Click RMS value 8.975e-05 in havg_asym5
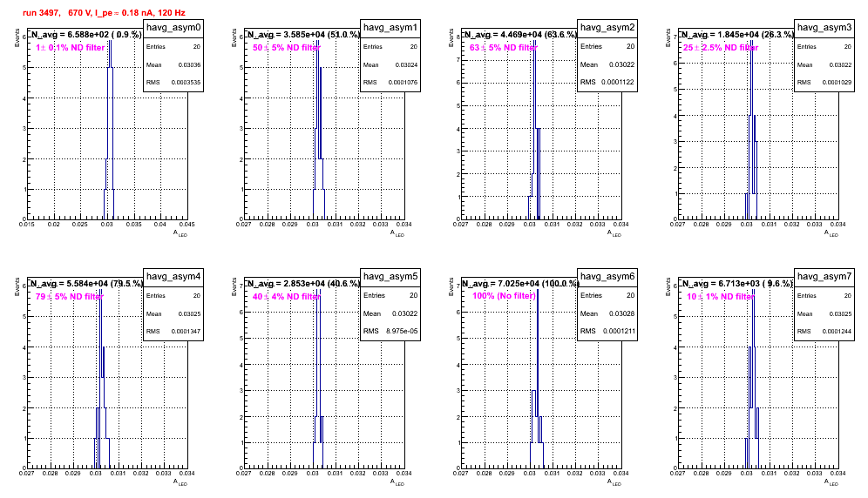 pyautogui.click(x=402, y=331)
